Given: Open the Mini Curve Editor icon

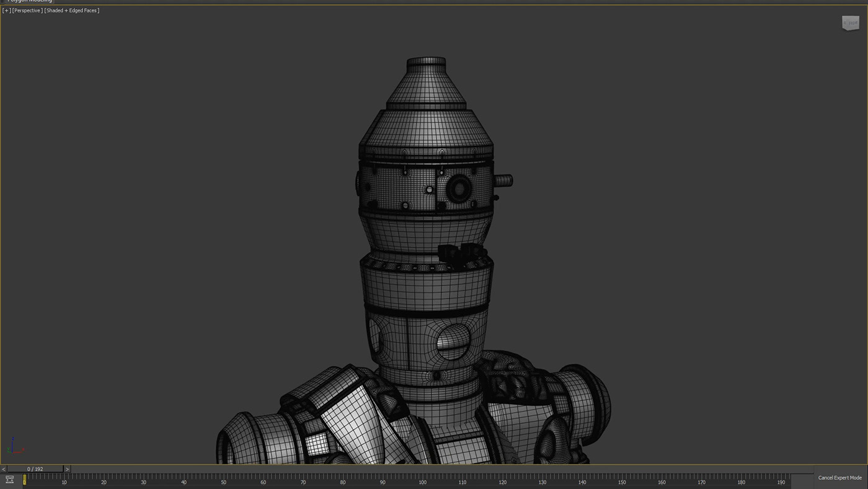Looking at the screenshot, I should pyautogui.click(x=9, y=479).
